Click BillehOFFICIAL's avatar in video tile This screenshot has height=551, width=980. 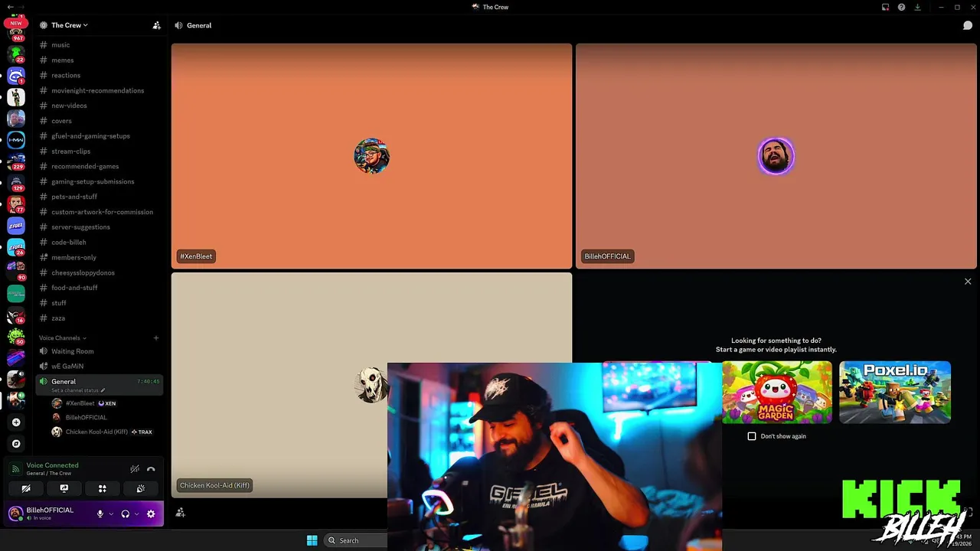pyautogui.click(x=776, y=156)
